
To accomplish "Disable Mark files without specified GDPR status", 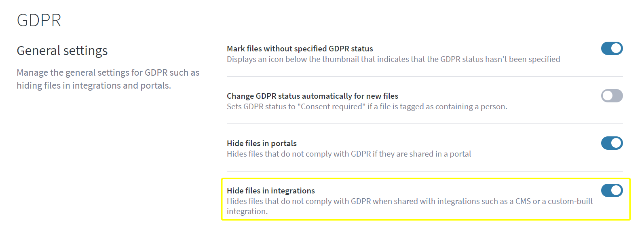I will coord(612,49).
